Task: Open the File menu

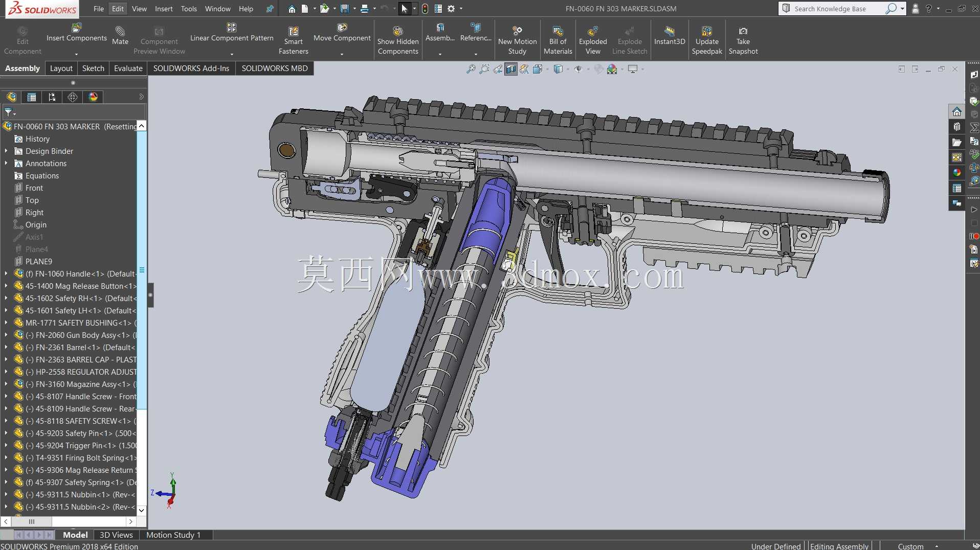Action: [99, 9]
